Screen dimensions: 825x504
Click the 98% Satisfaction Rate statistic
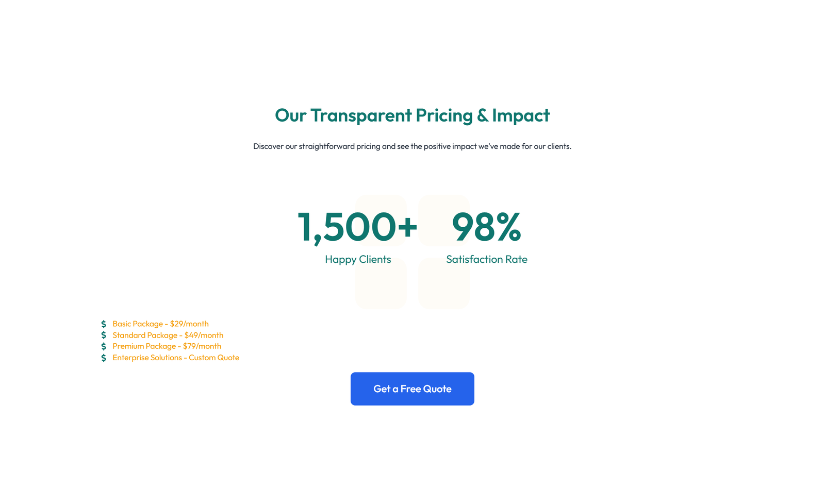coord(486,227)
